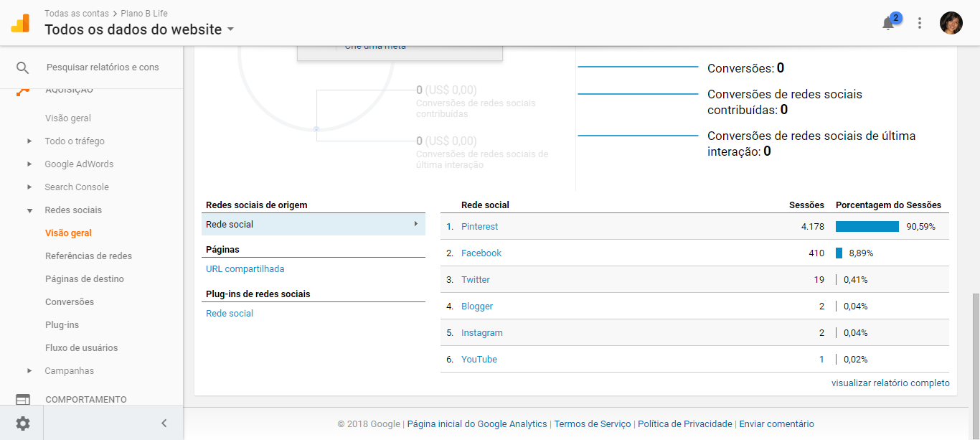Screen dimensions: 980x440
Task: Open the Plug-ins report
Action: click(x=62, y=325)
